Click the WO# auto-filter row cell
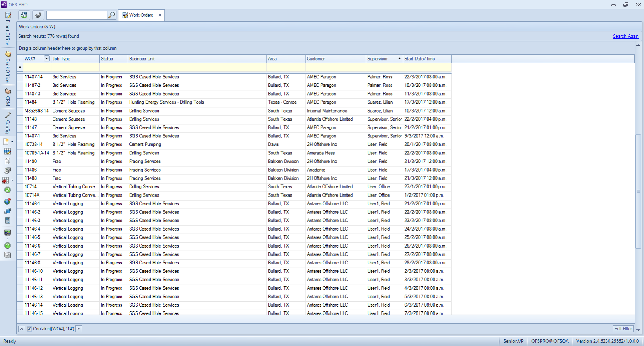Viewport: 644px width, 346px height. pyautogui.click(x=37, y=68)
